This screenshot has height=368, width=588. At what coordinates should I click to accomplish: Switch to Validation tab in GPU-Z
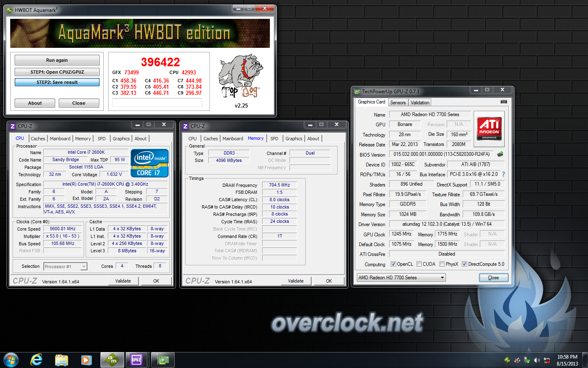[x=420, y=103]
